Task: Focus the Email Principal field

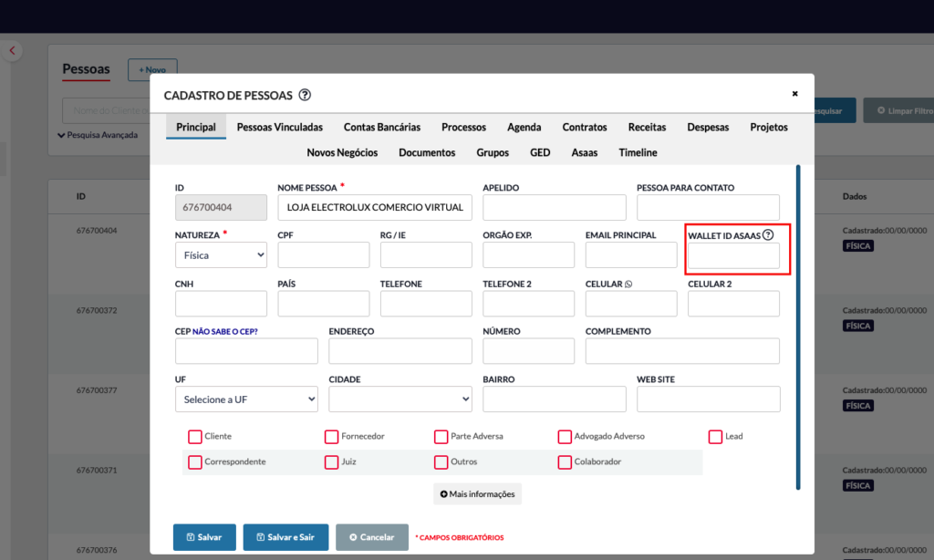Action: (631, 255)
